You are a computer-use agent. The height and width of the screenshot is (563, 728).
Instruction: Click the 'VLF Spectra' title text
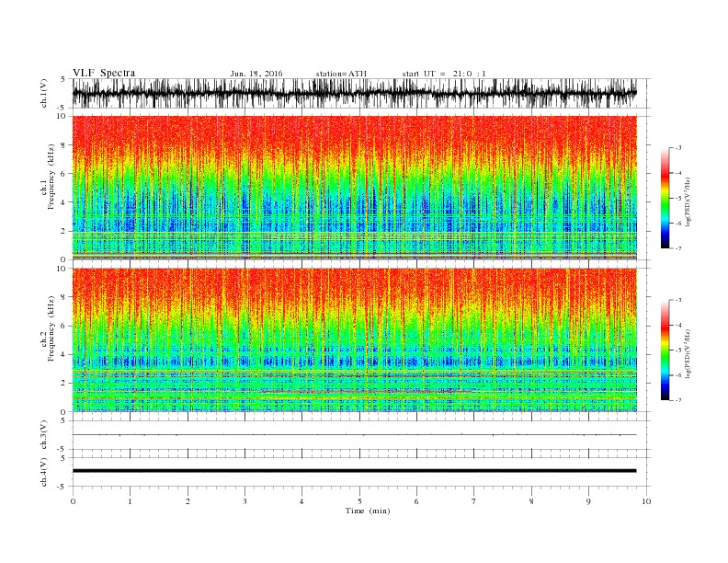[x=104, y=73]
